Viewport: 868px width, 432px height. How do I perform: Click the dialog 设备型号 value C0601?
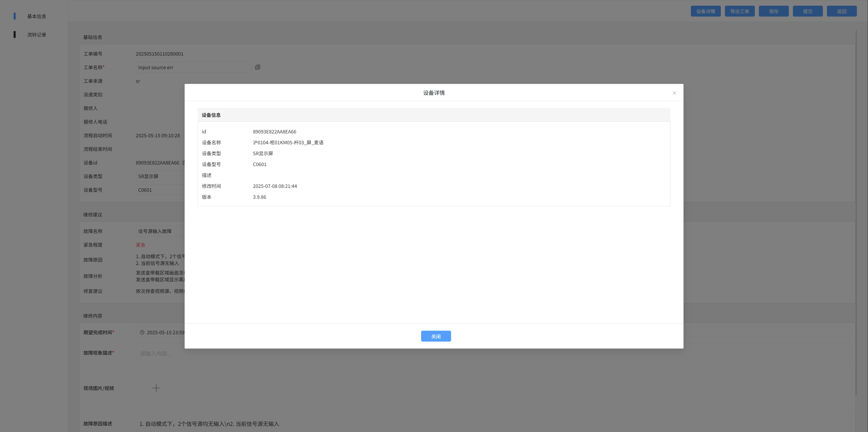click(x=259, y=164)
